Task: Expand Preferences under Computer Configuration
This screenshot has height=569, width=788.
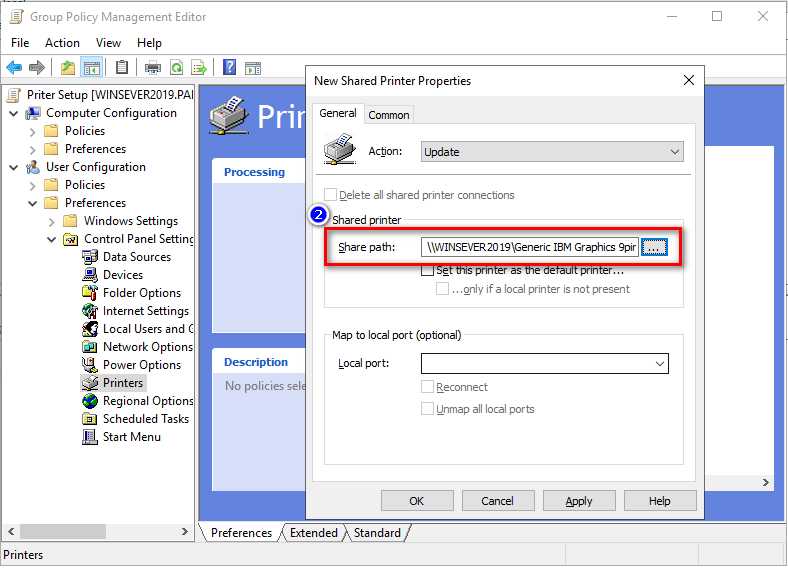Action: tap(33, 150)
